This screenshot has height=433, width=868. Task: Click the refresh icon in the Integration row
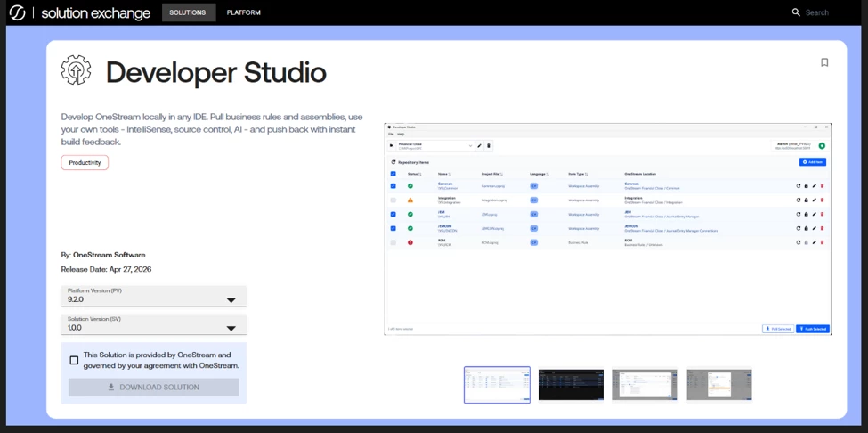pyautogui.click(x=799, y=200)
